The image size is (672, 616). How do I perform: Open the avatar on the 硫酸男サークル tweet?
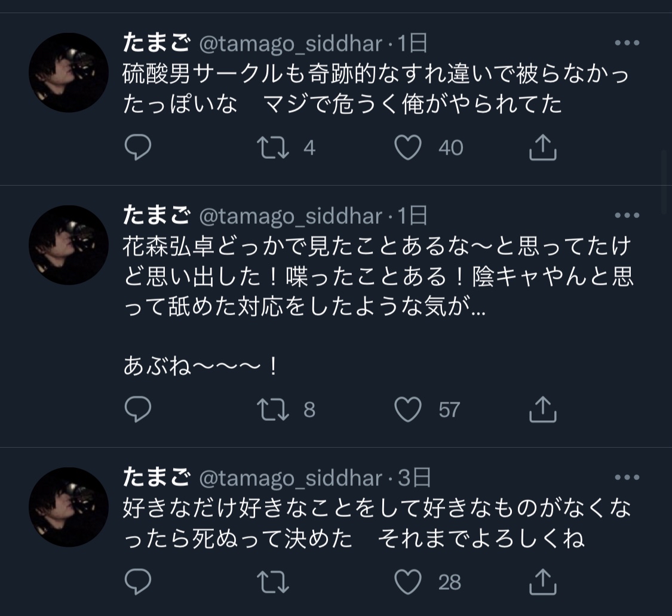(x=69, y=72)
